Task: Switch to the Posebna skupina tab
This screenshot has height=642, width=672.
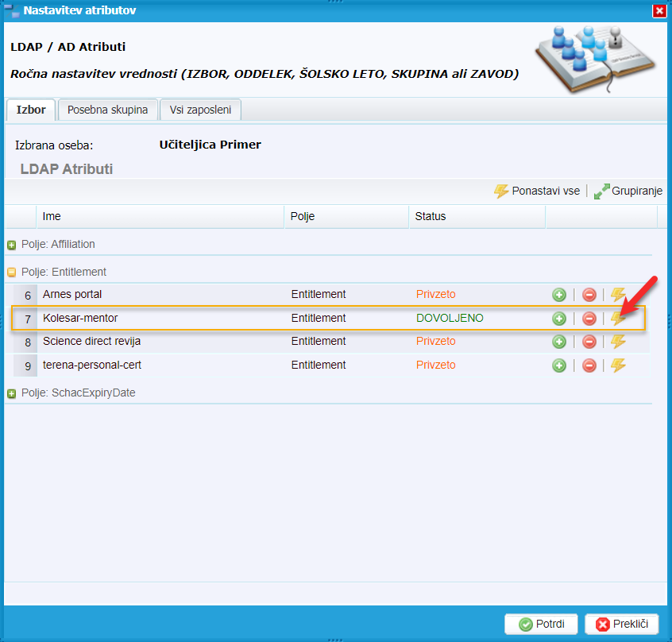Action: click(x=107, y=110)
